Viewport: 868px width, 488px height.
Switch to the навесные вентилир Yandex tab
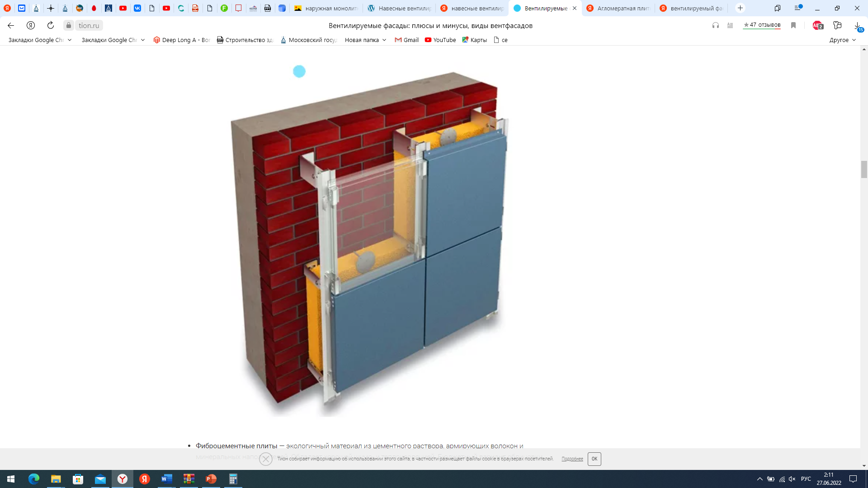point(472,8)
